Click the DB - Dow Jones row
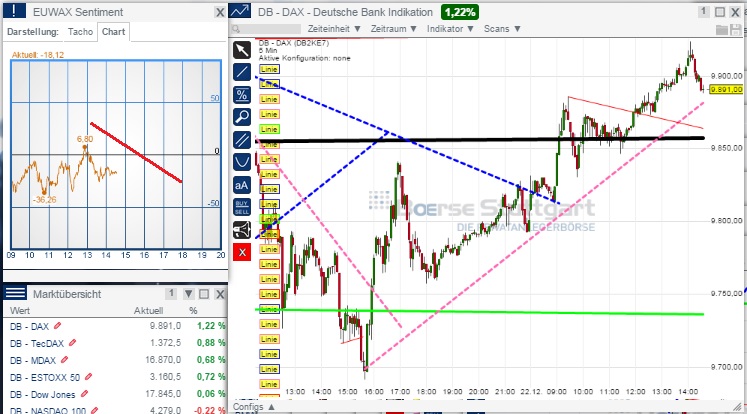Image resolution: width=747 pixels, height=414 pixels. click(43, 394)
